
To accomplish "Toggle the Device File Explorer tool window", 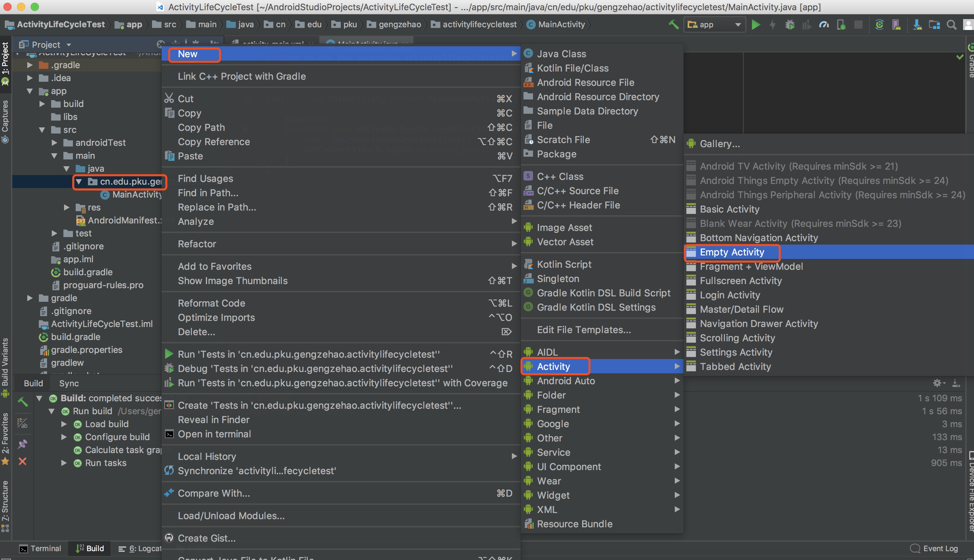I will click(970, 491).
